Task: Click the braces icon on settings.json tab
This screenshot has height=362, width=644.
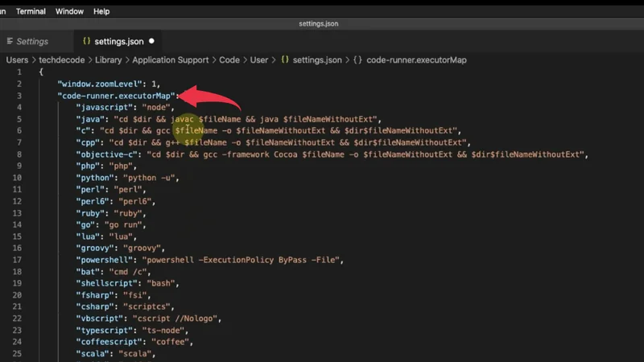Action: coord(85,41)
